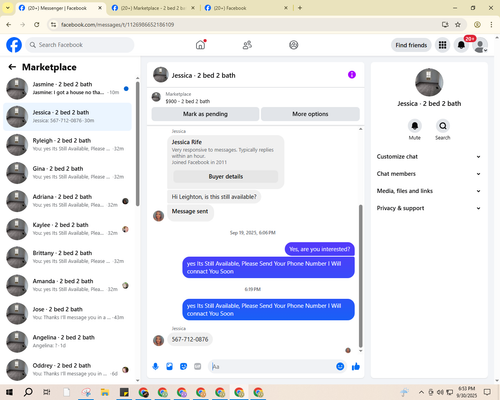
Task: Click the conversation list scrollbar
Action: pyautogui.click(x=138, y=143)
